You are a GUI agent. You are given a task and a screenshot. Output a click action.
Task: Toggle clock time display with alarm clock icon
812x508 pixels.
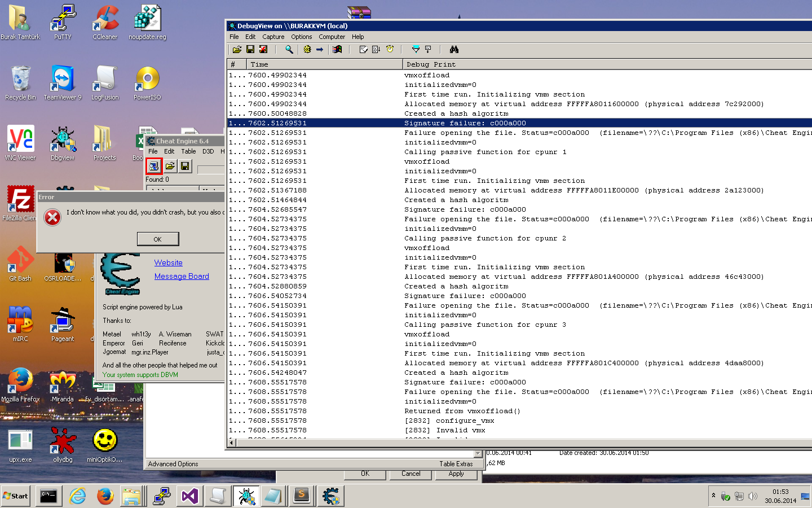(390, 50)
